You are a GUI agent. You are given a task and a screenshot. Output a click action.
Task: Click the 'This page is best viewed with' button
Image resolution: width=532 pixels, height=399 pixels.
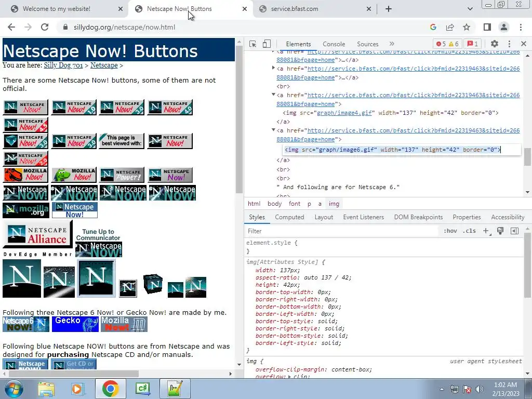[x=122, y=141]
